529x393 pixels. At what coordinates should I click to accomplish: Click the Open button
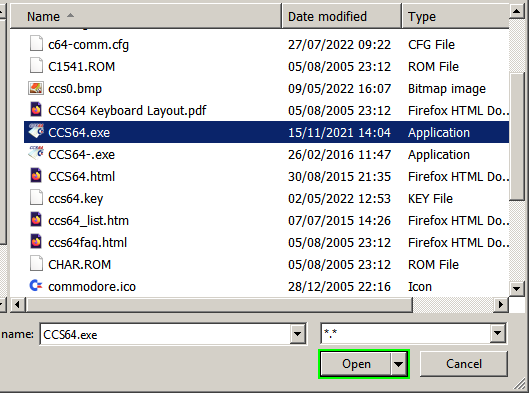(356, 364)
